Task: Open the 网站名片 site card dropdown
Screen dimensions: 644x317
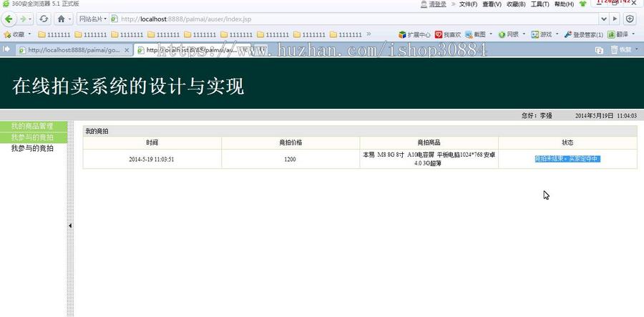Action: pyautogui.click(x=93, y=19)
